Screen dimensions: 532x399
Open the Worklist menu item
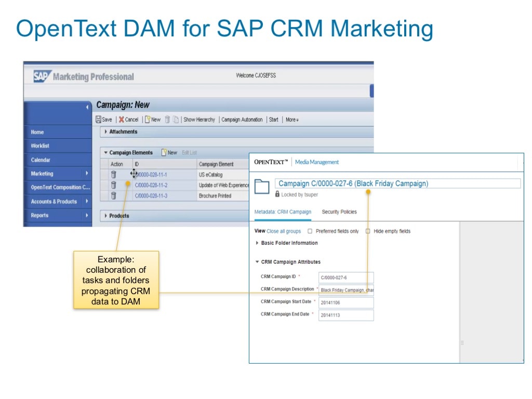[40, 146]
